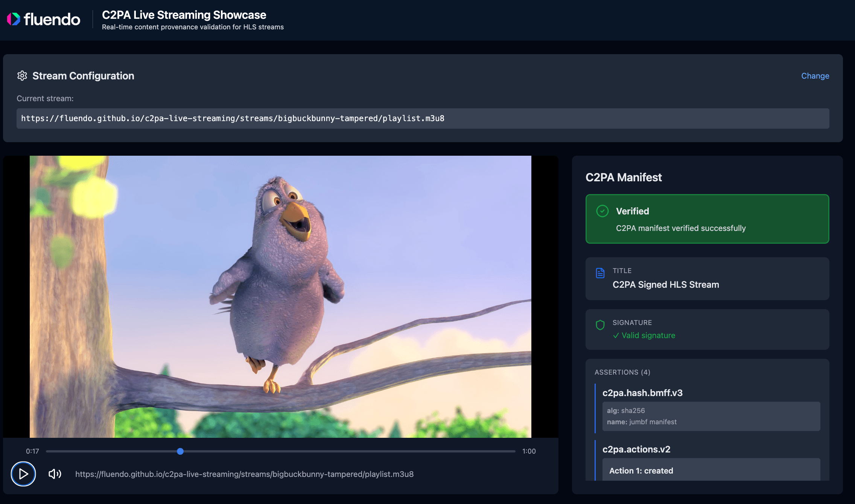Click the video seek slider handle
The width and height of the screenshot is (855, 504).
(x=180, y=451)
